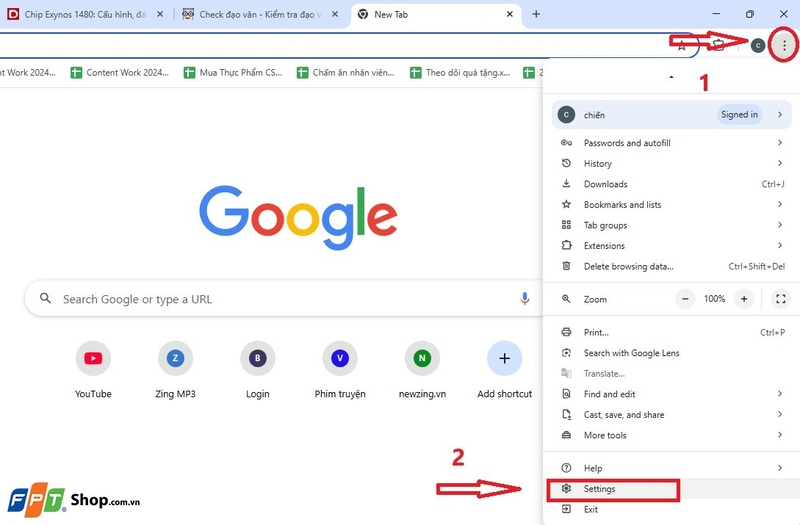Open the Extensions submenu
The width and height of the screenshot is (800, 525).
pos(671,245)
